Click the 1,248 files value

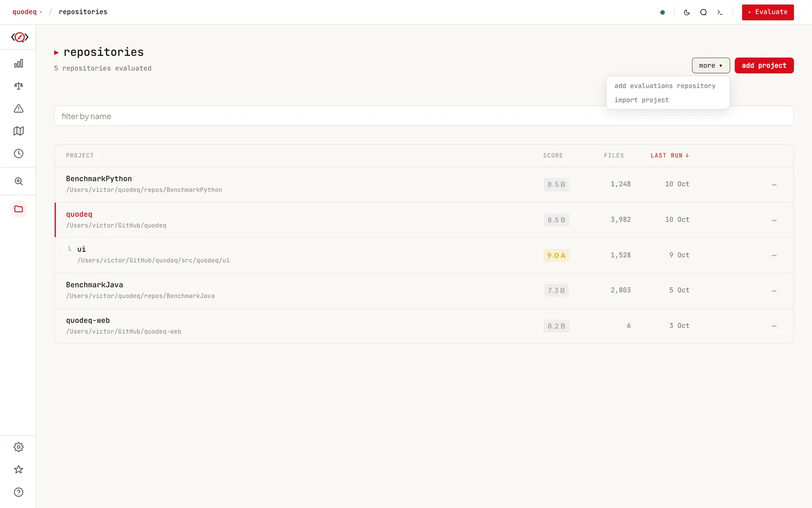click(621, 184)
